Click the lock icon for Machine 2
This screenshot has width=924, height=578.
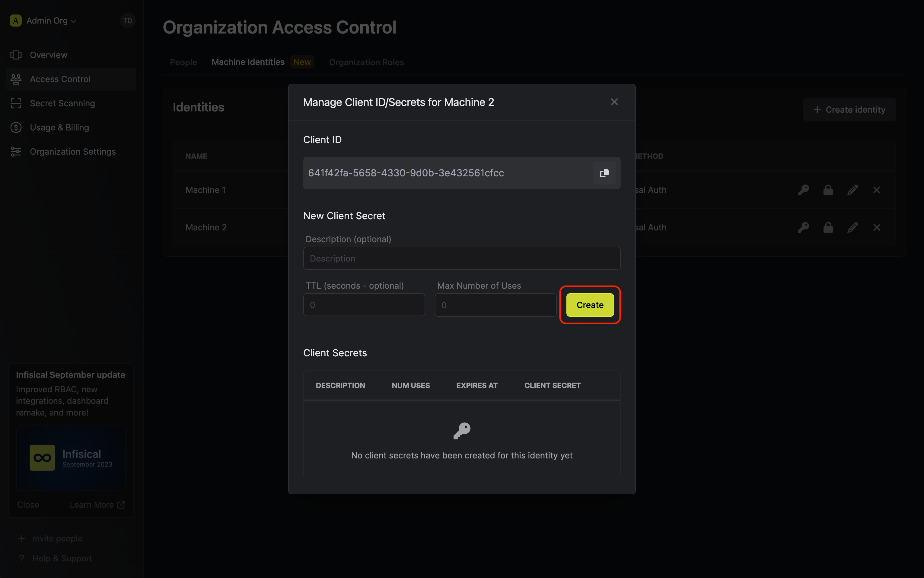click(x=828, y=227)
